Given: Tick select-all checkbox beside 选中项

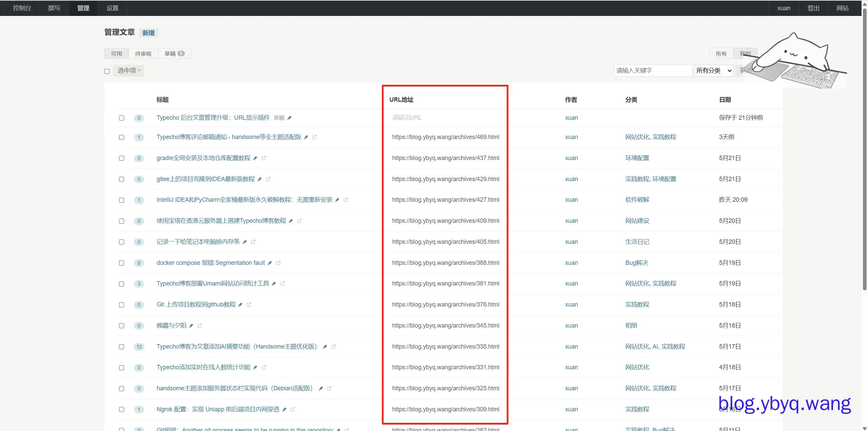Looking at the screenshot, I should [107, 71].
